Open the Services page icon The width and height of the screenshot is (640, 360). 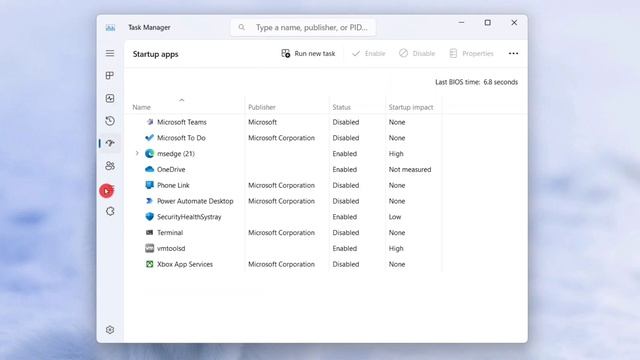[110, 211]
